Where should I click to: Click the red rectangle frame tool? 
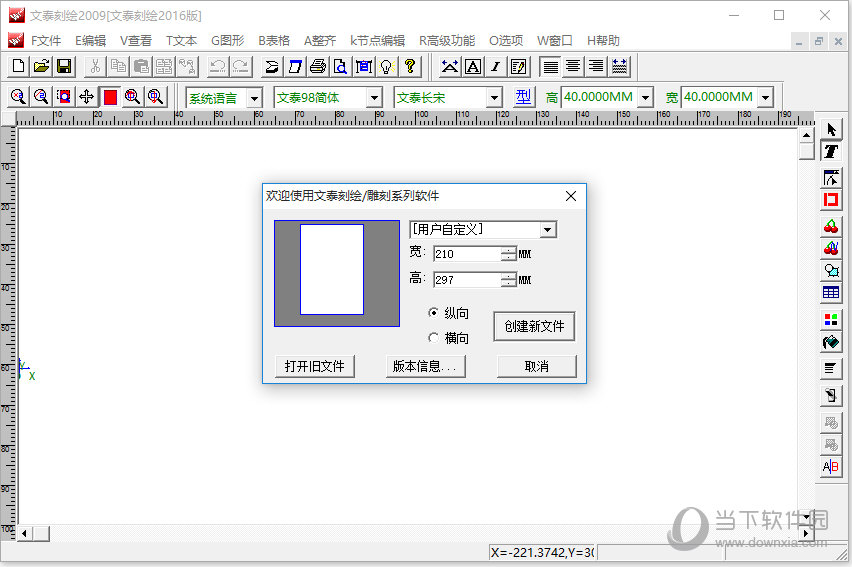(831, 200)
